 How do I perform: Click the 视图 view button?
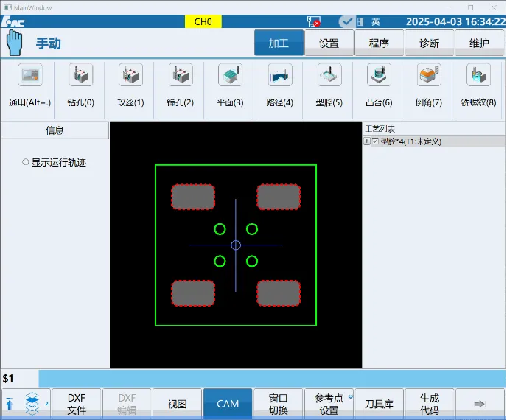177,404
